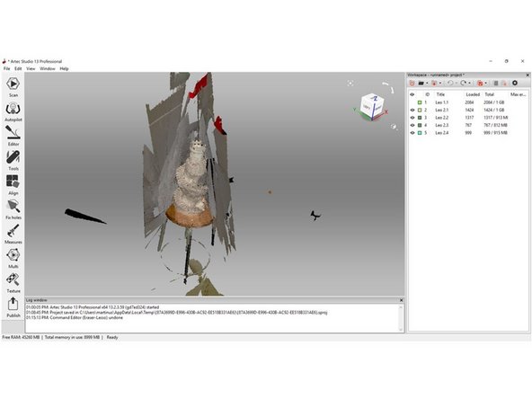Screen dimensions: 532x399
Task: Select the Leo 1.1 scan row
Action: coord(468,102)
